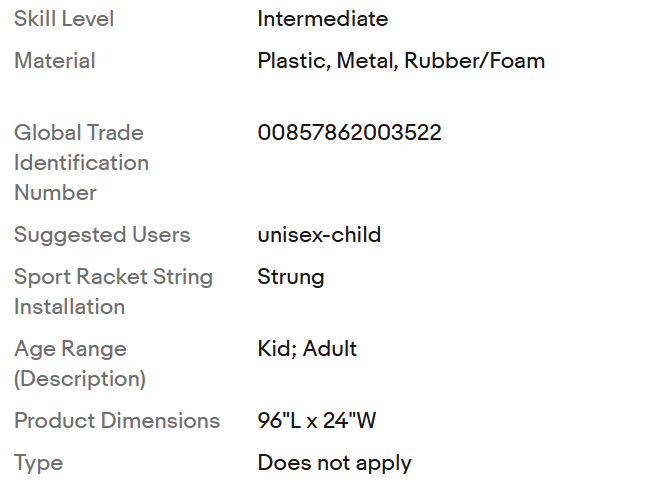659x496 pixels.
Task: Click the Skill Level label
Action: (x=64, y=19)
